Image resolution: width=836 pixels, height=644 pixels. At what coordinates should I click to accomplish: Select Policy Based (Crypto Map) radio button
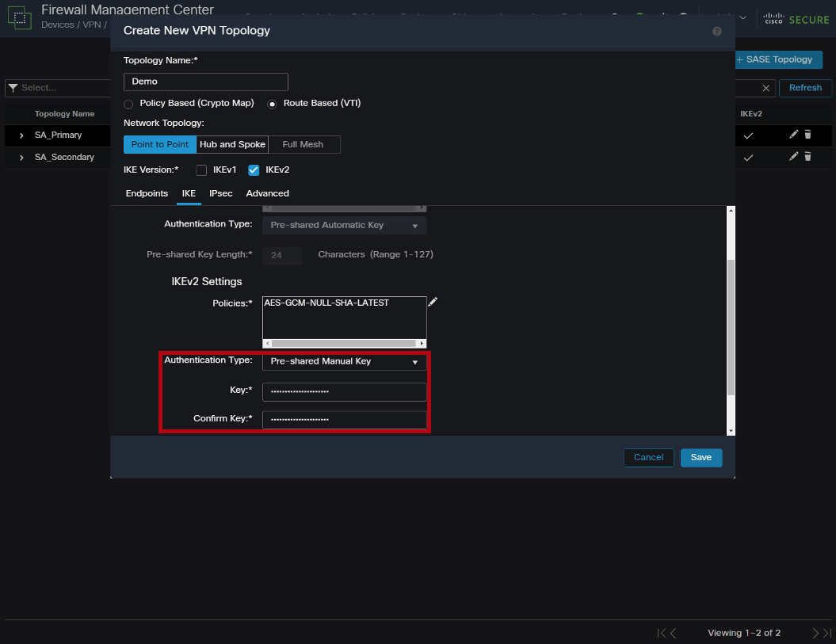click(x=128, y=104)
